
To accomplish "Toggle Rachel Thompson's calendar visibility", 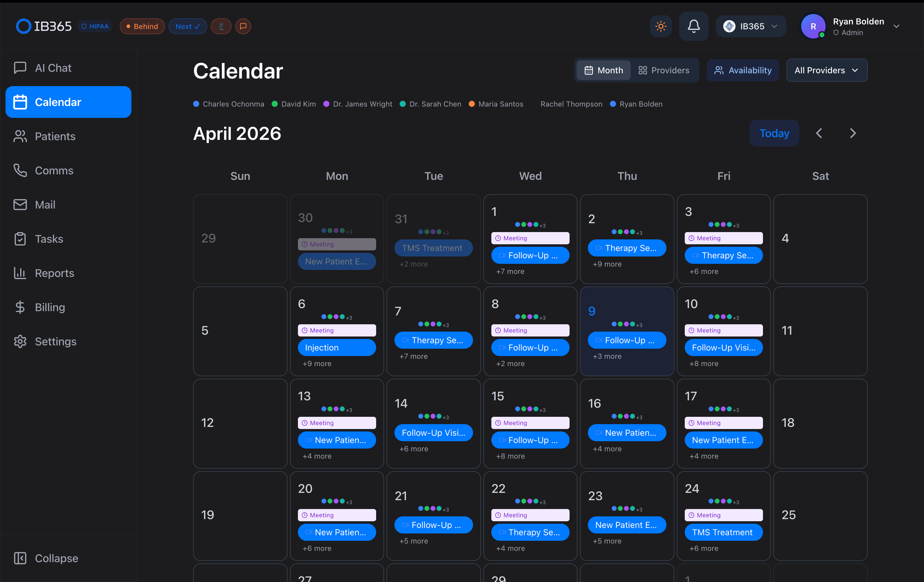I will coord(571,104).
